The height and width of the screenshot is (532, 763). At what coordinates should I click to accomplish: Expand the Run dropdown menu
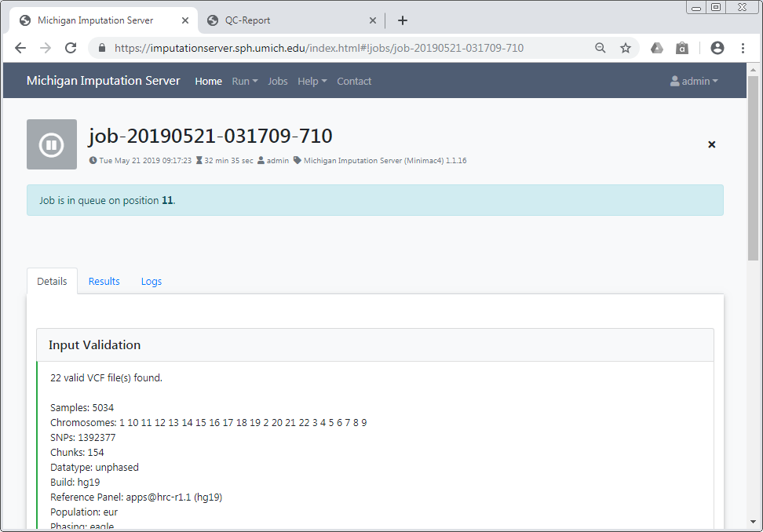[244, 81]
